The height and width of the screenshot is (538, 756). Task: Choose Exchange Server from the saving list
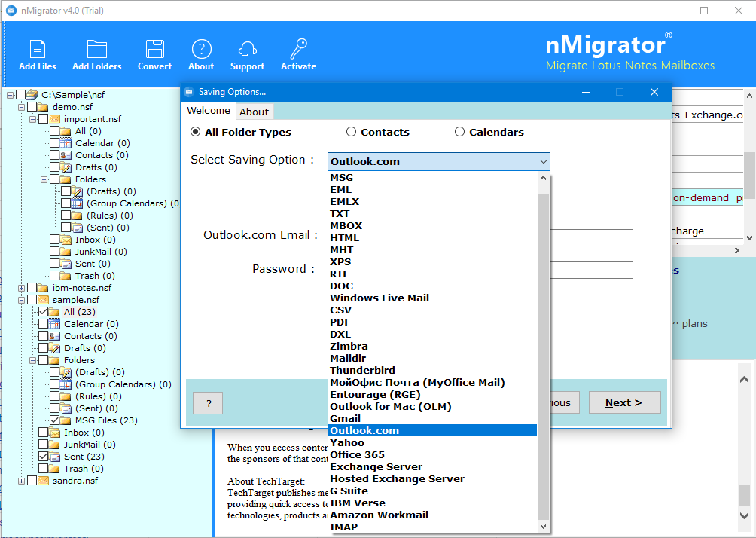click(x=432, y=466)
